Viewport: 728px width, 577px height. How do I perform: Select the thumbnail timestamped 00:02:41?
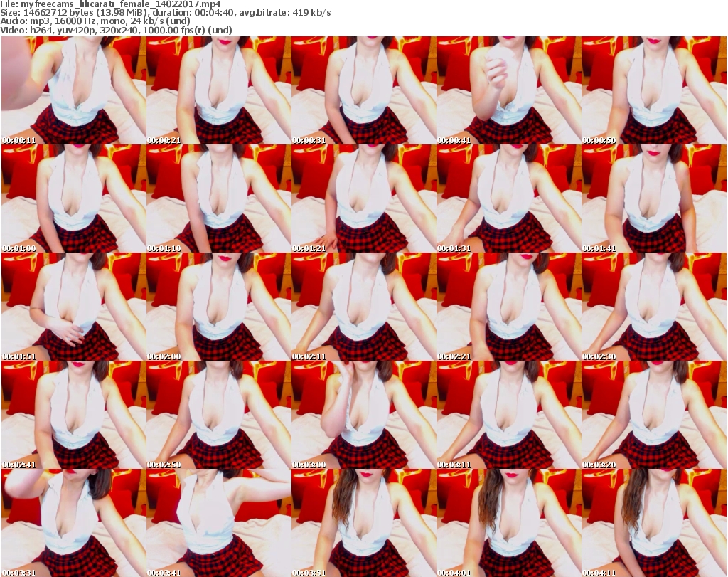(74, 415)
